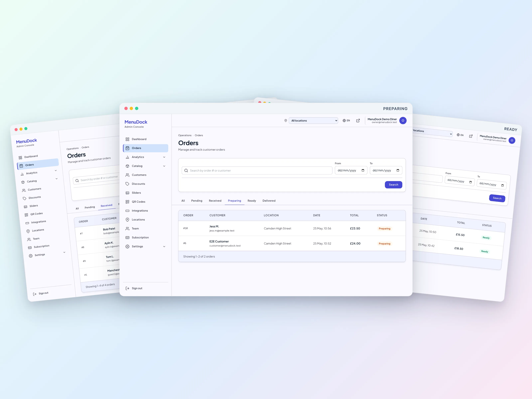Click the From date field in front window
532x399 pixels.
point(351,170)
